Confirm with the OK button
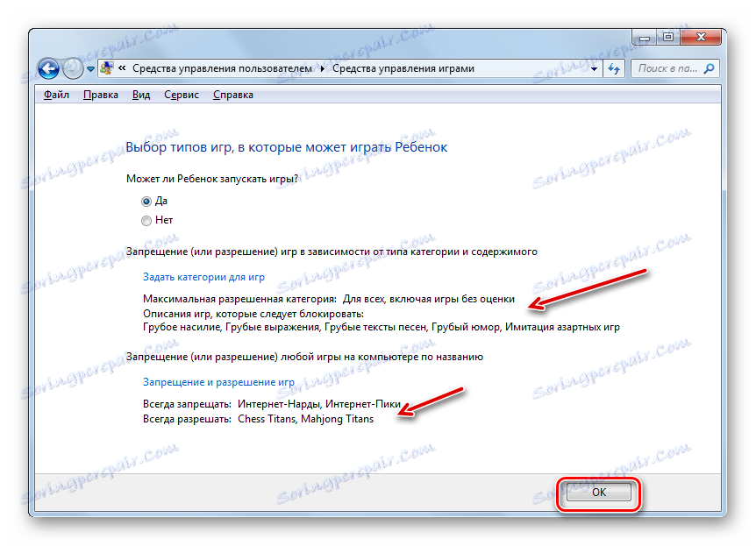Viewport: 756px width, 546px height. pos(598,492)
